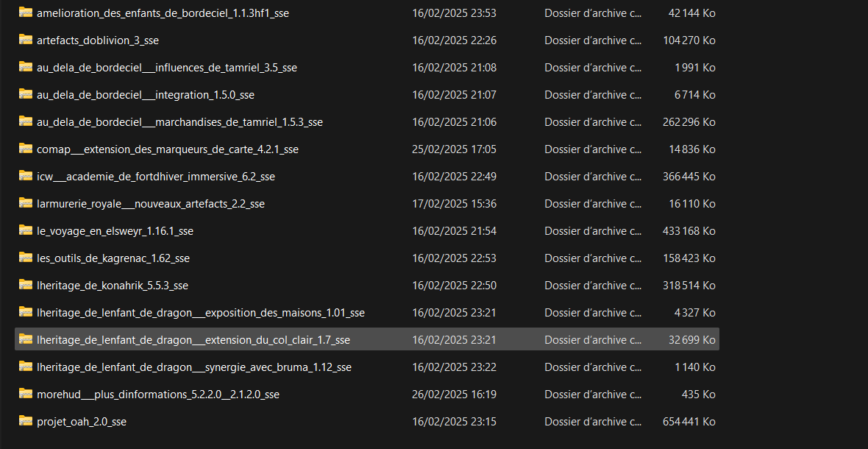
Task: Click the lheritage_de_konahrik_5.5.3_sse folder icon
Action: point(26,285)
